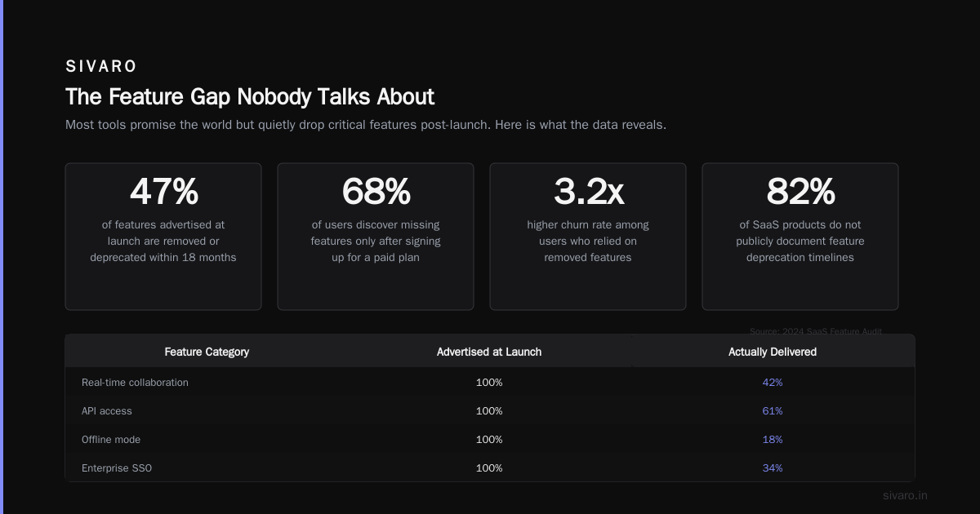
Task: Click the SIVARO brand logo text
Action: [101, 66]
